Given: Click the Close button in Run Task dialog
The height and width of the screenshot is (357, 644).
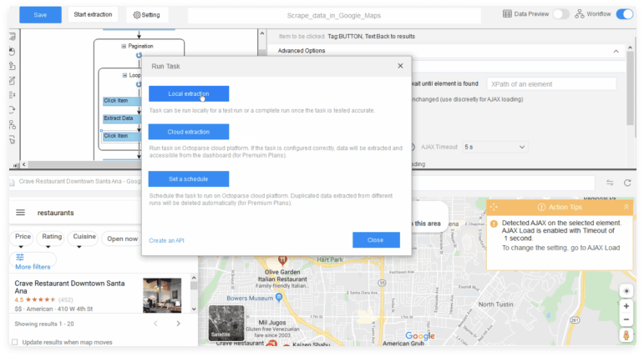Looking at the screenshot, I should [376, 240].
